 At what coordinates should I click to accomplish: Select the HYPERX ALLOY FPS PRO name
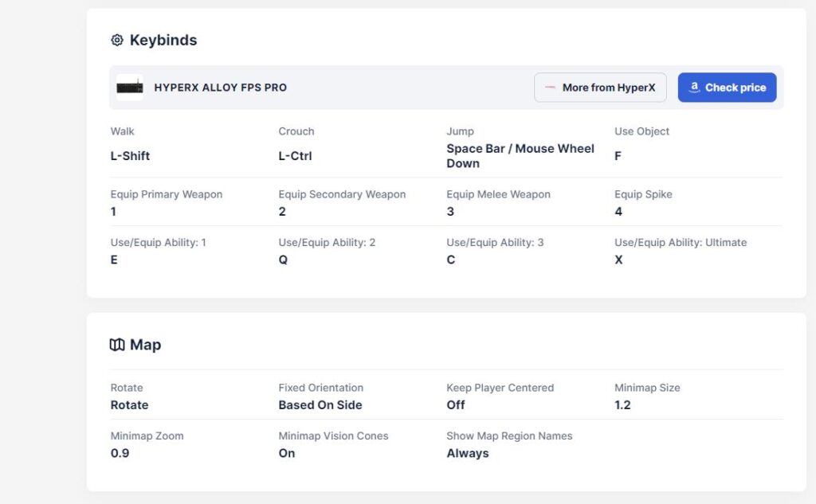[220, 88]
